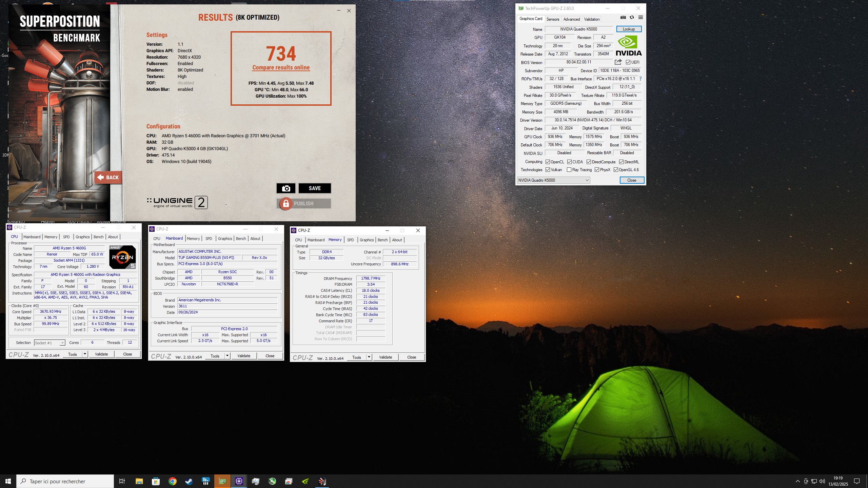Click Close in CPU-Z Mainboard window
The height and width of the screenshot is (488, 868).
[x=270, y=356]
